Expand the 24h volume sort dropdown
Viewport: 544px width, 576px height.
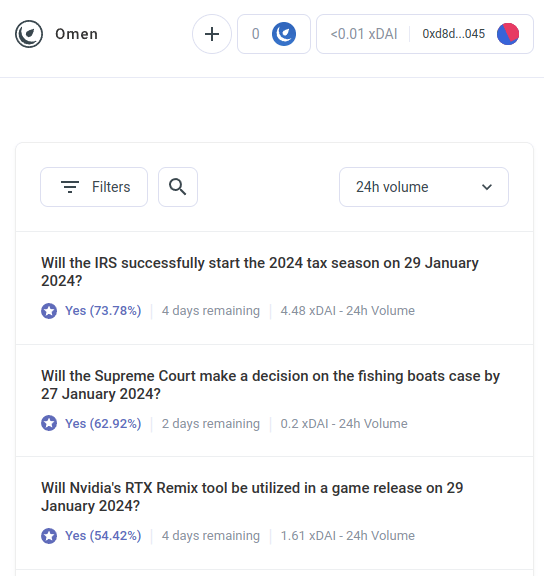tap(424, 187)
